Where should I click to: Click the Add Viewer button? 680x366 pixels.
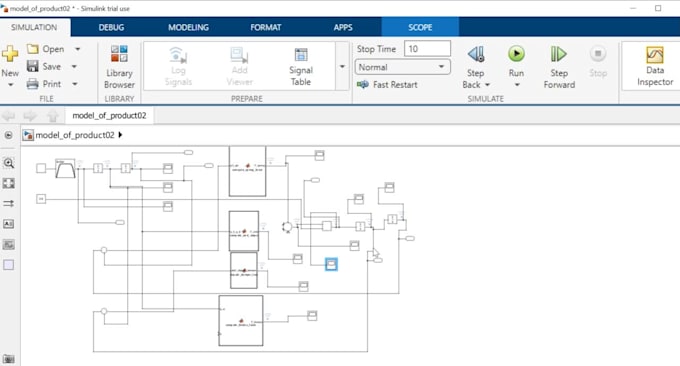239,66
